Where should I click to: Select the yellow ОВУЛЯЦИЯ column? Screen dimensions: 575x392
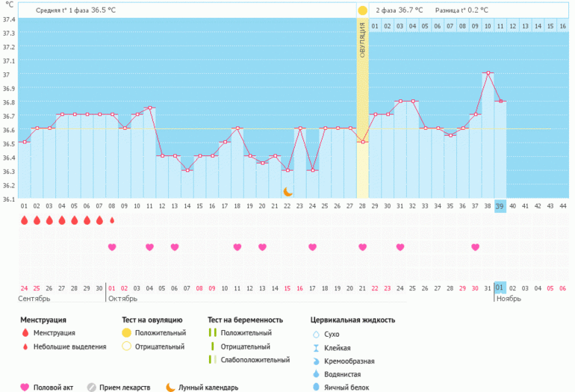pyautogui.click(x=362, y=108)
